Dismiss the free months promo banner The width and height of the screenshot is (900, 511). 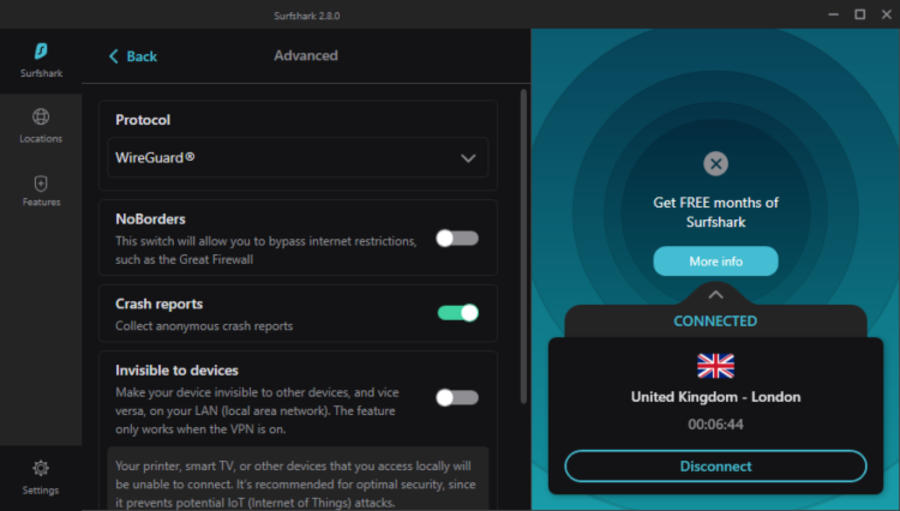715,163
